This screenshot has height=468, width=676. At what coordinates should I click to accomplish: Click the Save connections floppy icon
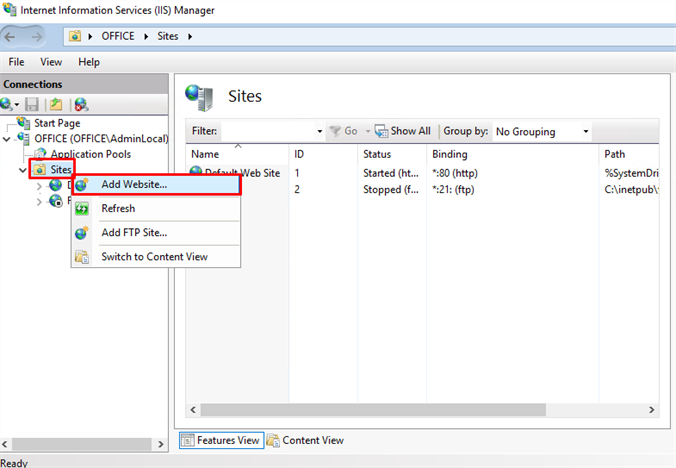click(32, 104)
